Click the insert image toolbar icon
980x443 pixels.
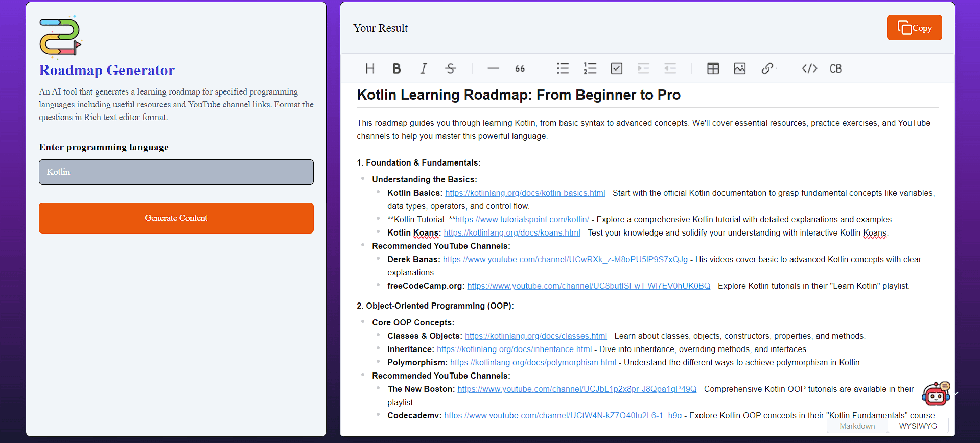click(x=739, y=68)
